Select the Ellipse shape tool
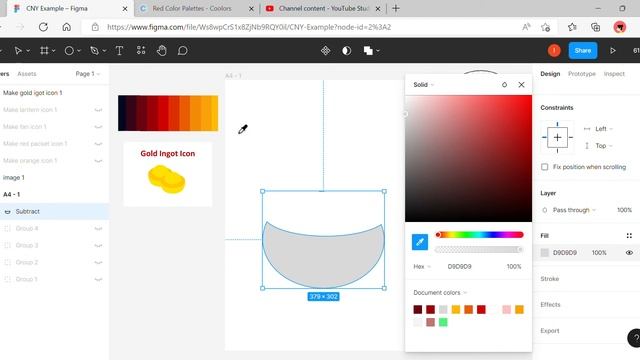Screen dimensions: 640x360 click(69, 51)
